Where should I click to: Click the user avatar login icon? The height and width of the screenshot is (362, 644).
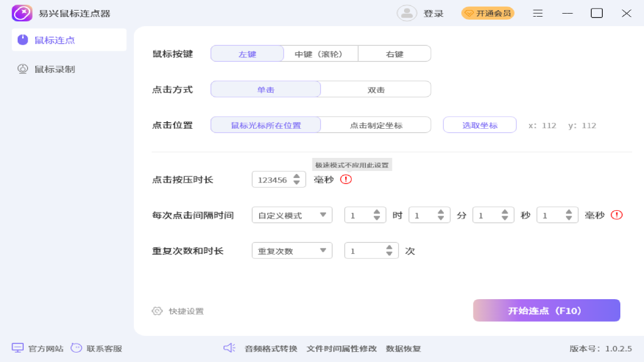(x=407, y=13)
